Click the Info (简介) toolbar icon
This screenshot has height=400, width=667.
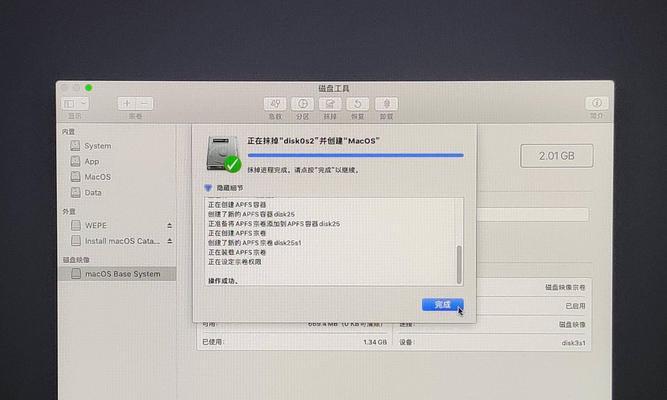597,103
